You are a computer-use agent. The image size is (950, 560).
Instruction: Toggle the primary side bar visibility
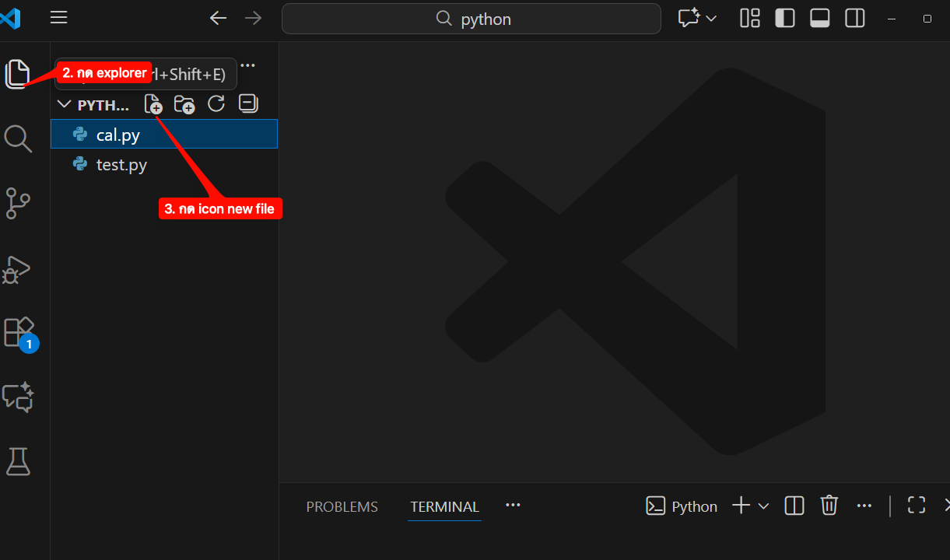click(x=785, y=18)
